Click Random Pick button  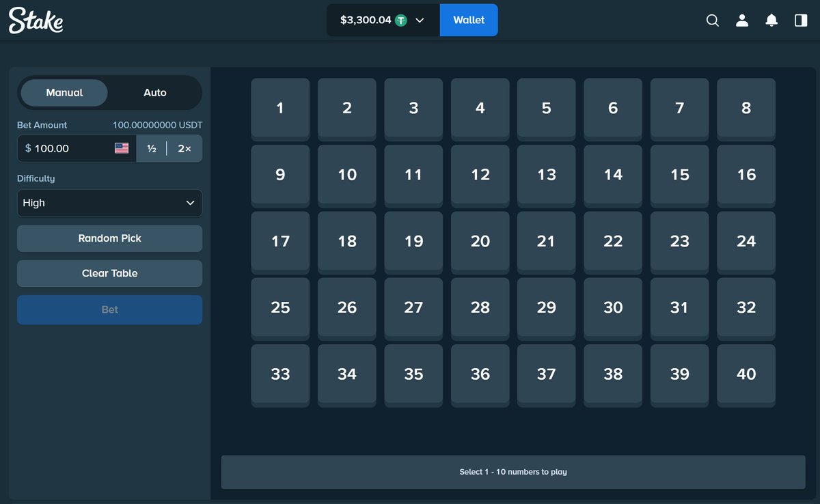pos(109,238)
